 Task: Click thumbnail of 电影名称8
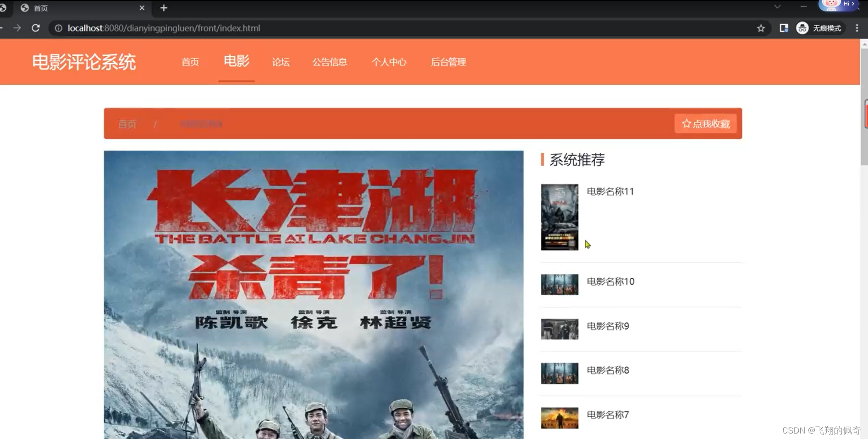[560, 373]
